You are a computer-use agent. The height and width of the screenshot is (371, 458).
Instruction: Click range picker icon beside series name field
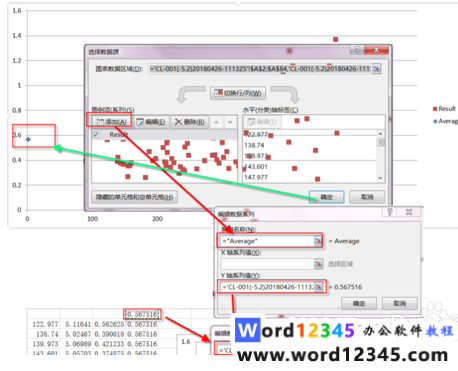pyautogui.click(x=318, y=241)
